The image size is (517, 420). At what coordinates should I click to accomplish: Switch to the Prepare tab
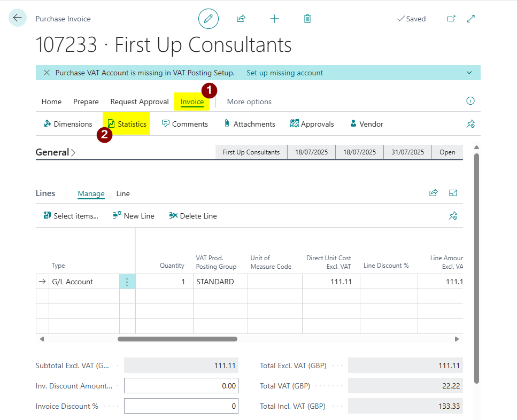point(86,102)
